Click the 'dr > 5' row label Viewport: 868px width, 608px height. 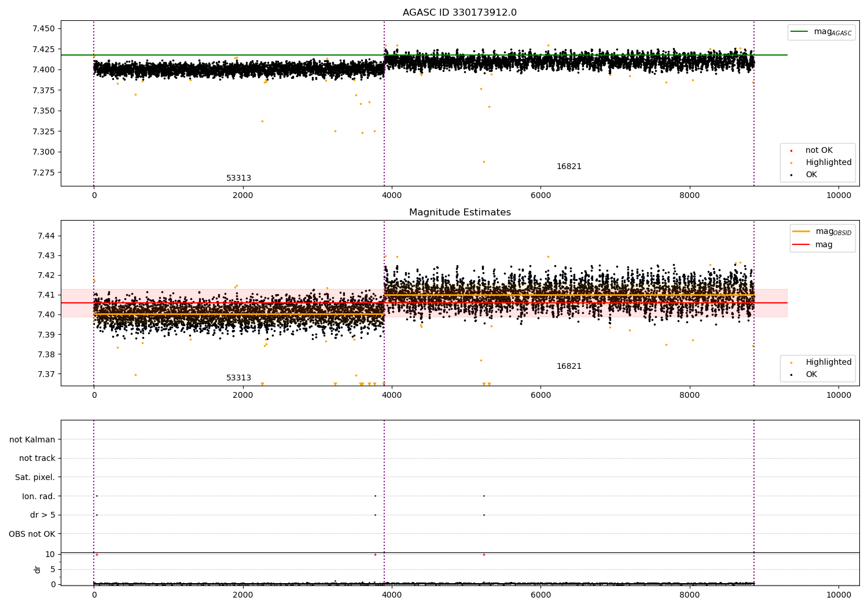(x=43, y=515)
